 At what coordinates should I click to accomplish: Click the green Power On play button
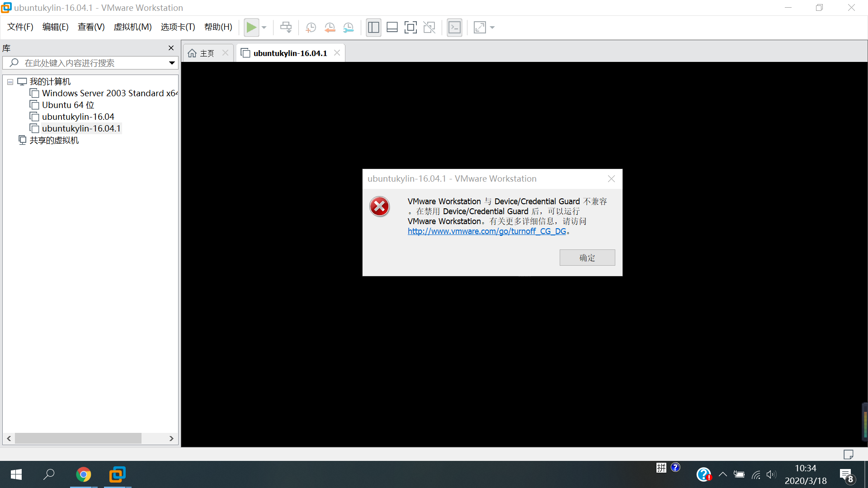point(251,28)
